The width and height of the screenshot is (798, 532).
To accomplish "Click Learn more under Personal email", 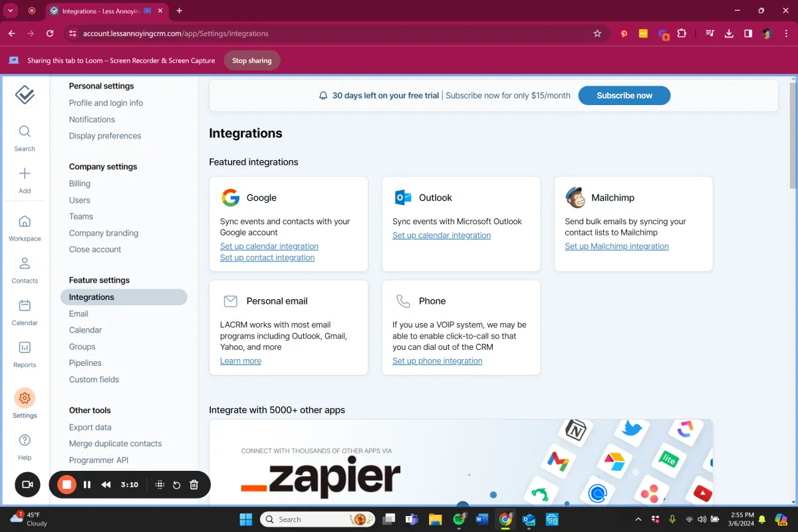I will [241, 361].
